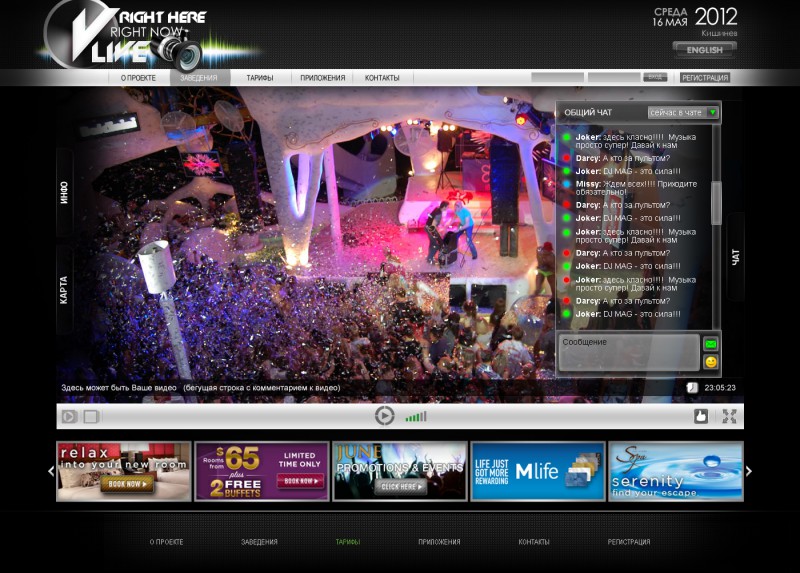Image resolution: width=800 pixels, height=573 pixels.
Task: Click the thumbs-up like icon
Action: point(701,416)
